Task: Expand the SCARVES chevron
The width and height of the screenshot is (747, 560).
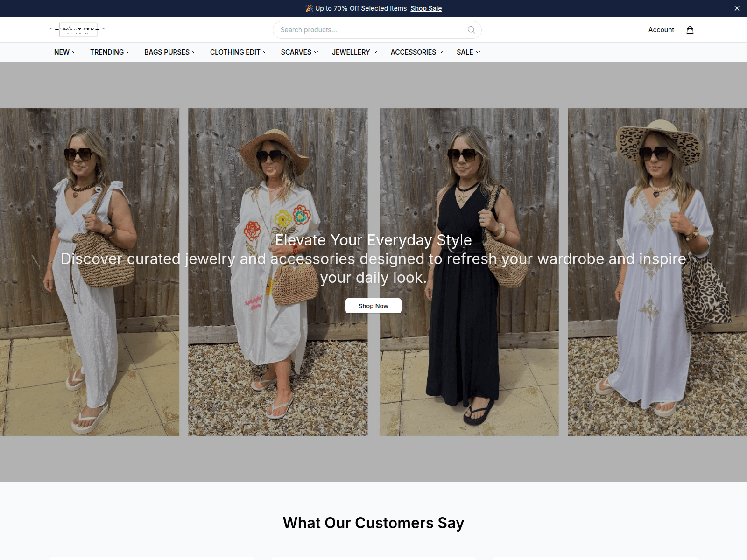Action: pyautogui.click(x=316, y=52)
